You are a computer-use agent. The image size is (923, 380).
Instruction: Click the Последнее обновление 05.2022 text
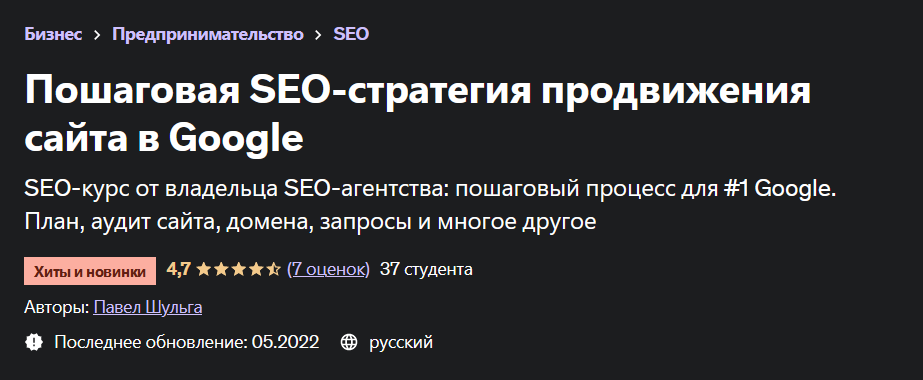click(x=187, y=342)
